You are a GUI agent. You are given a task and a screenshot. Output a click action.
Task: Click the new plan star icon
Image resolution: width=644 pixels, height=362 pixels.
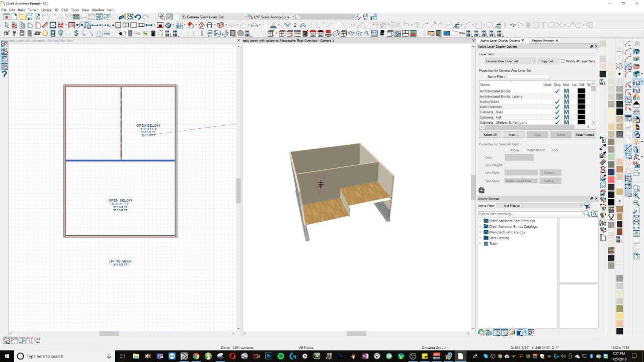pos(7,17)
